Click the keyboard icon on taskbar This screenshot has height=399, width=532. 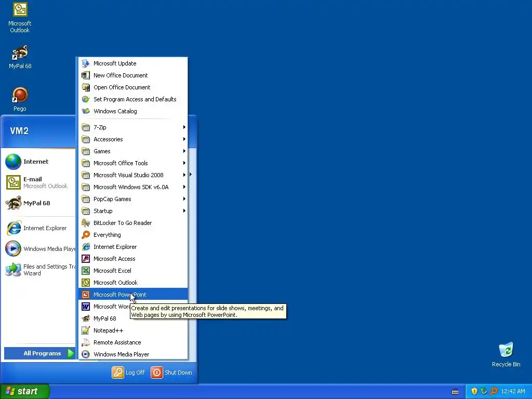455,392
